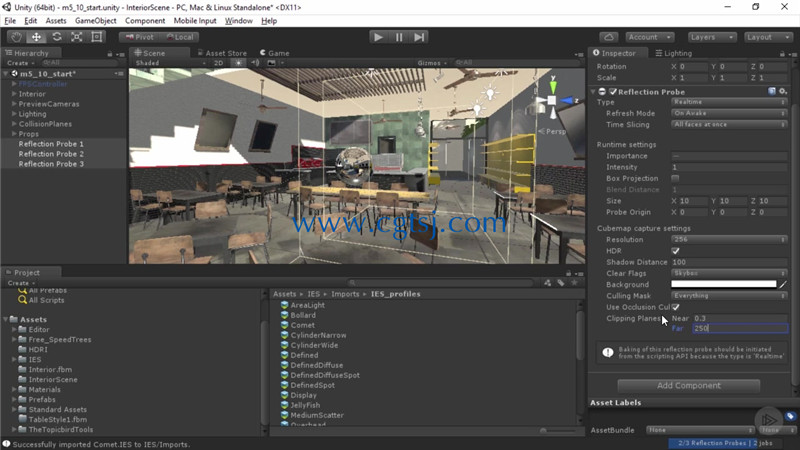
Task: Click the Pause button
Action: (398, 37)
